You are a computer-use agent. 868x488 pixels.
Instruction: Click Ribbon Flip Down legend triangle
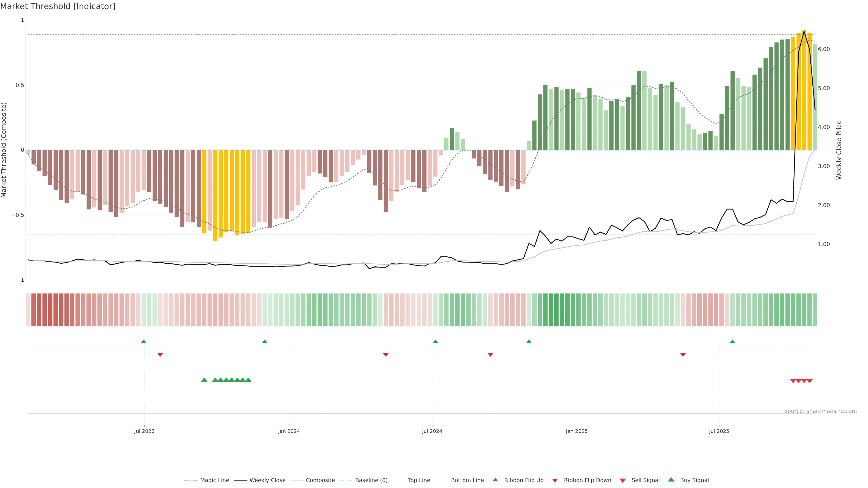(x=555, y=481)
